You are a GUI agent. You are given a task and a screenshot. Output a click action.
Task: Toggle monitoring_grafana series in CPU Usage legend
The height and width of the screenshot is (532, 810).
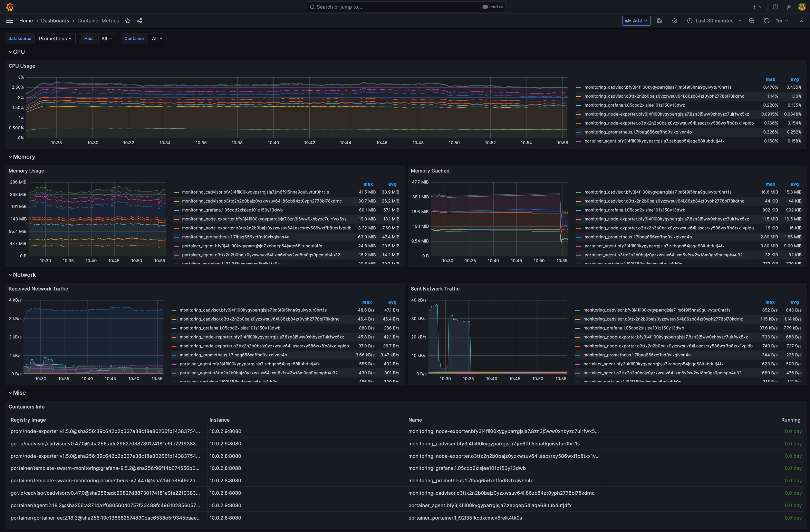pyautogui.click(x=634, y=105)
